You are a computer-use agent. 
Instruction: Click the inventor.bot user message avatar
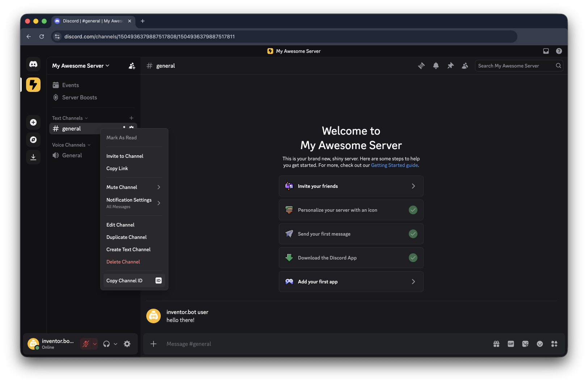(154, 316)
